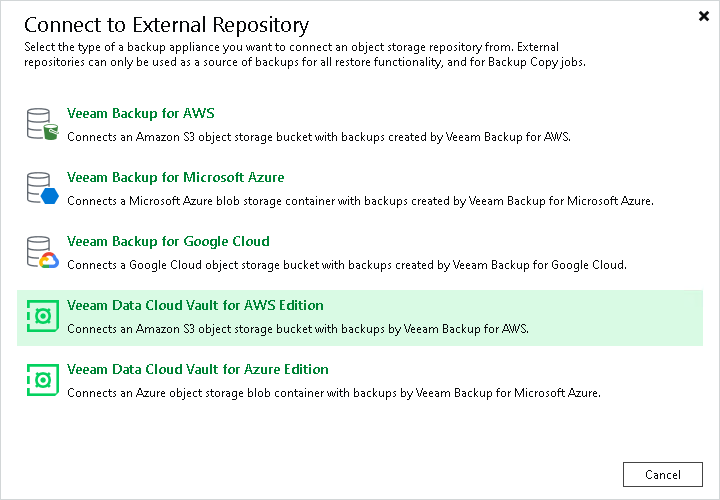Click the 'Select the type of a backup appliance' instruction
Image resolution: width=720 pixels, height=500 pixels.
(x=305, y=54)
